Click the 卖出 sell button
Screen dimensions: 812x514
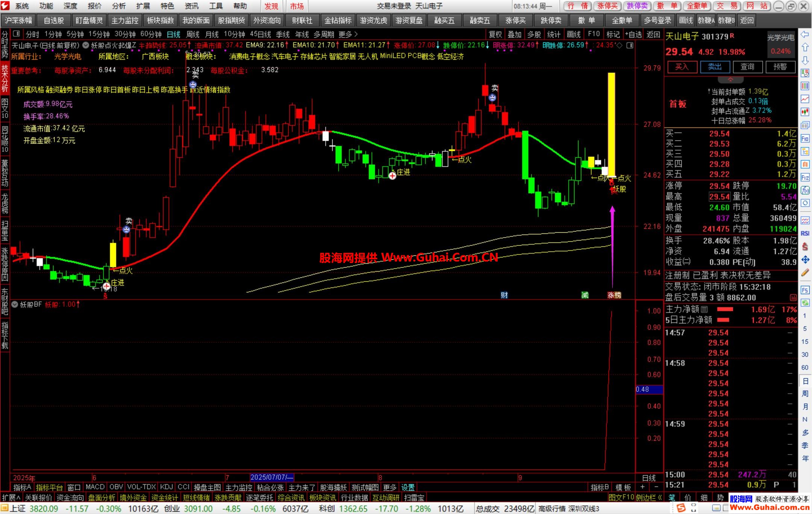coord(715,67)
